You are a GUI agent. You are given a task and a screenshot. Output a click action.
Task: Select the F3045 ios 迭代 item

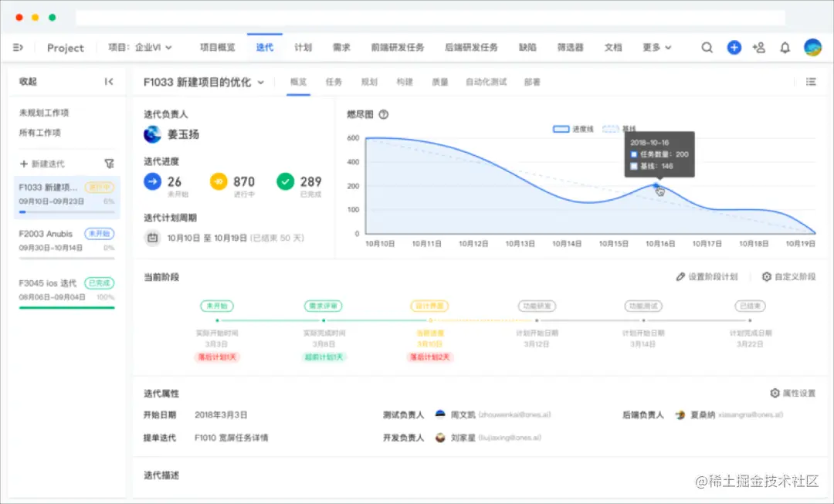pyautogui.click(x=67, y=293)
